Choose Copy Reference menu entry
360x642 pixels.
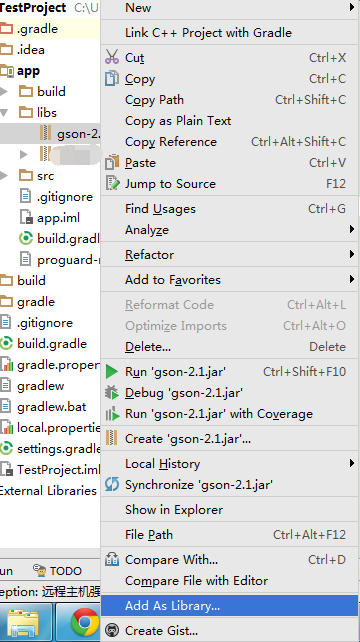pyautogui.click(x=229, y=141)
